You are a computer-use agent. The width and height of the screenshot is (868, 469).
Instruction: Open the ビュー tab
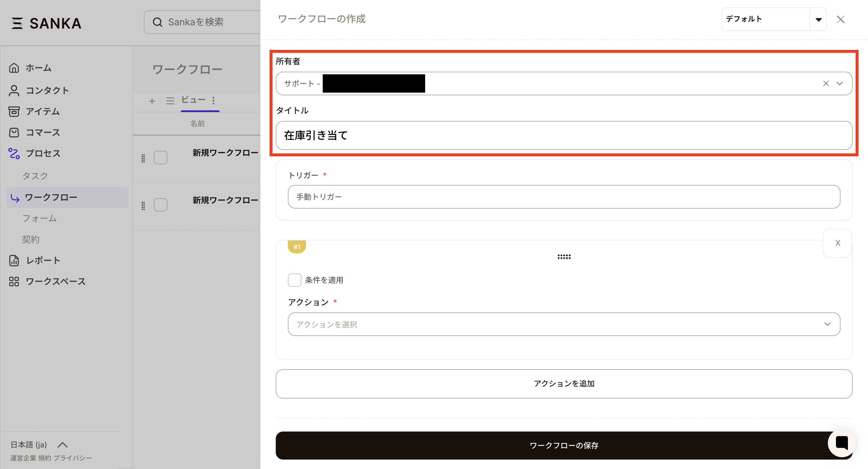point(193,100)
